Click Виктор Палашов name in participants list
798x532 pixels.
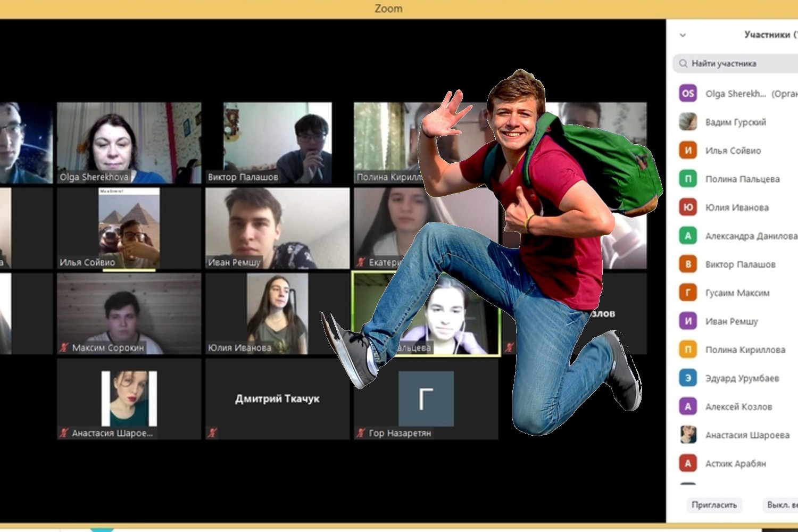(741, 264)
